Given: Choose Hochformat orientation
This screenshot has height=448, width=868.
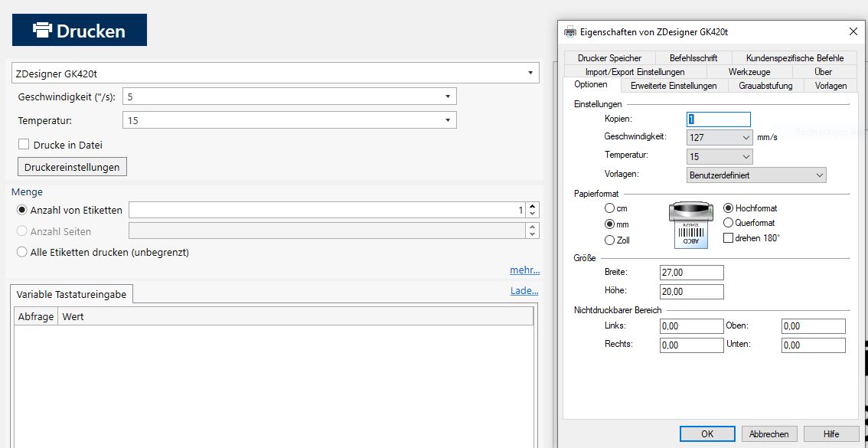Looking at the screenshot, I should [x=729, y=208].
